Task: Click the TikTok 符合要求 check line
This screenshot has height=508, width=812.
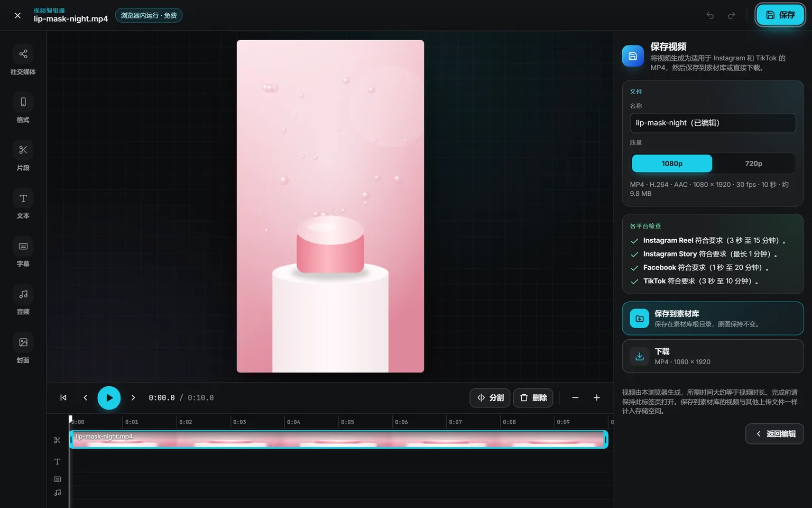Action: (x=695, y=282)
